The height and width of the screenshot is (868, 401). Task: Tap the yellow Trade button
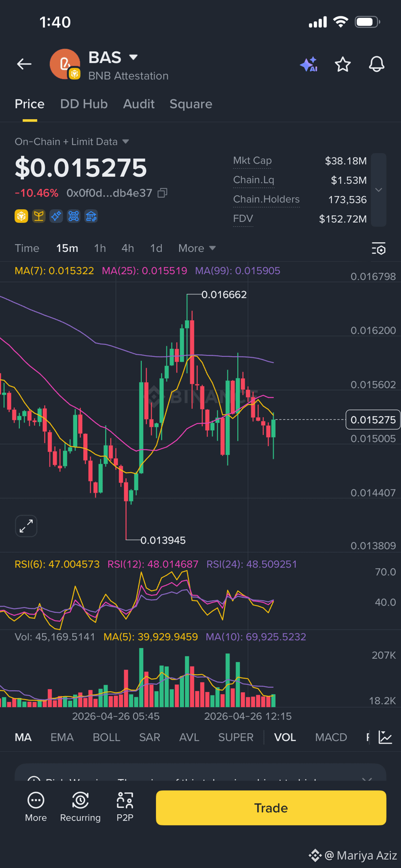[x=271, y=807]
